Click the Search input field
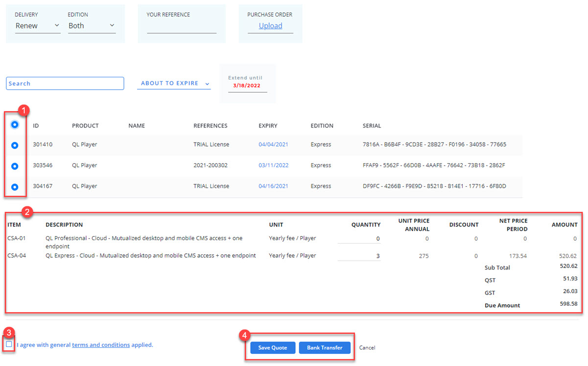Screen dimensions: 588x366 (x=65, y=84)
